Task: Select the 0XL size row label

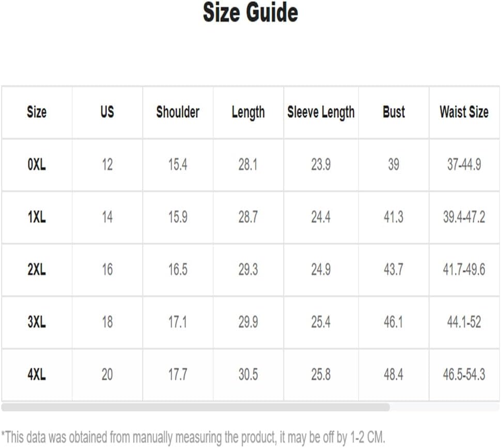Action: [x=37, y=165]
